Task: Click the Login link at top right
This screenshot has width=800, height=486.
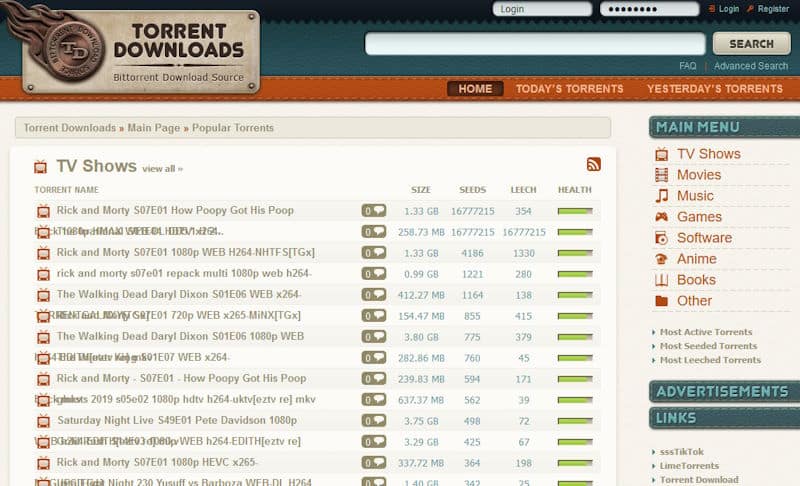Action: coord(729,9)
